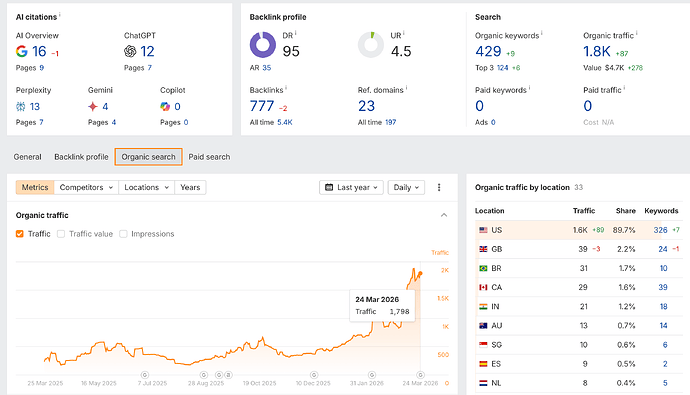Image resolution: width=690 pixels, height=395 pixels.
Task: Click the highlighted data point on traffic chart
Action: coord(421,274)
